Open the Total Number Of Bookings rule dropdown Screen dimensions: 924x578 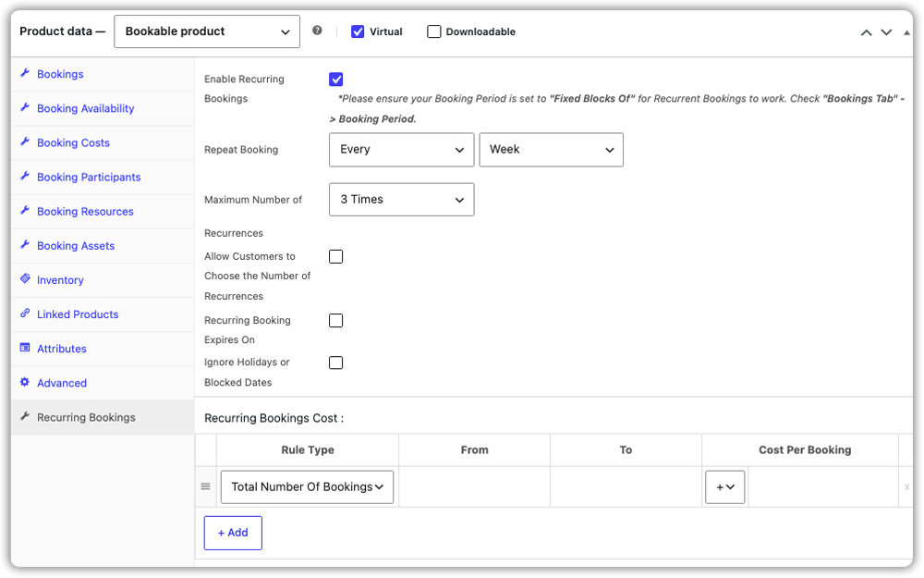point(307,487)
